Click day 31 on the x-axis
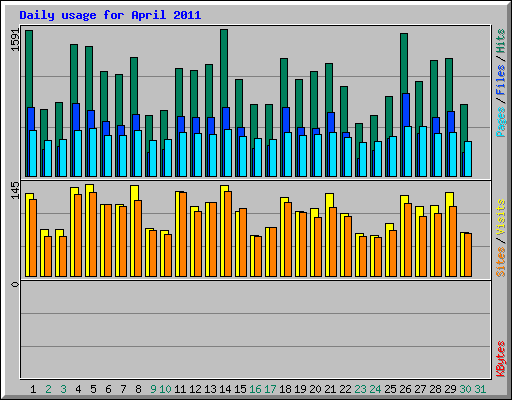Screen dimensions: 512x400 (480, 389)
